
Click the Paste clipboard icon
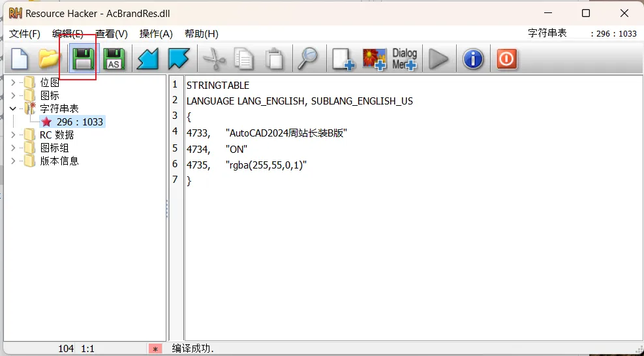click(x=274, y=59)
